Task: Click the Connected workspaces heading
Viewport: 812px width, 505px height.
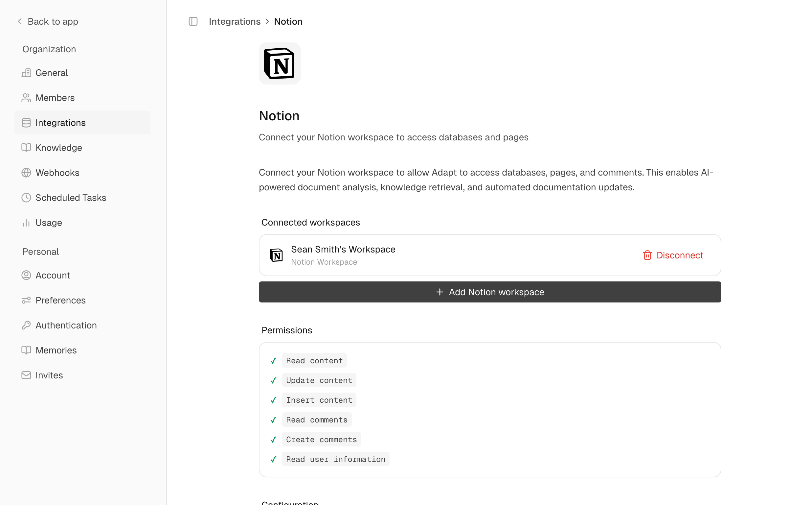Action: (311, 223)
